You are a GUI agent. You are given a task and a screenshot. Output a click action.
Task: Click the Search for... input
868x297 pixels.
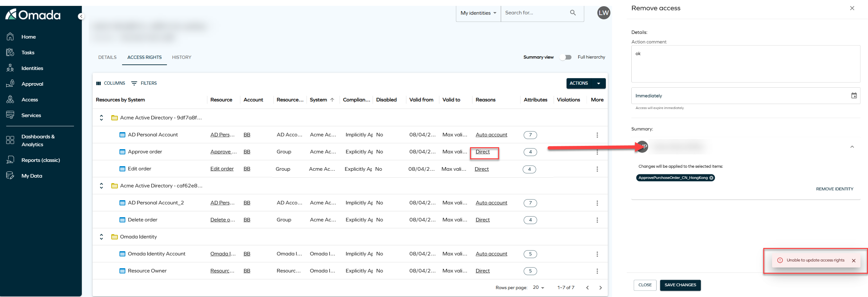pos(535,13)
